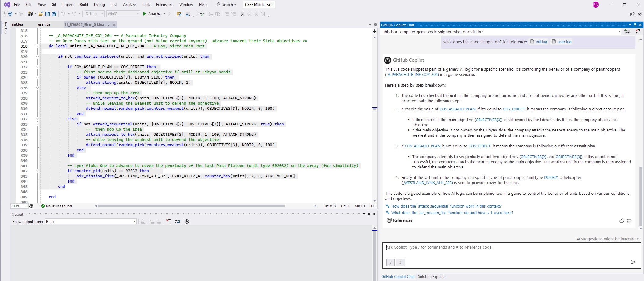
Task: Toggle pin on LI_850805_Sirte_01.lua tab
Action: click(x=108, y=25)
